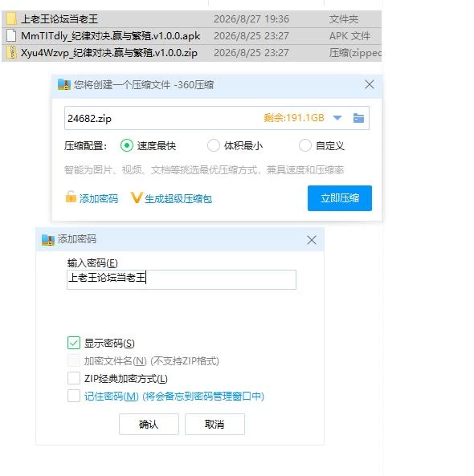Select the 速度最快 compression option
Screen dimensions: 474x476
coord(127,146)
